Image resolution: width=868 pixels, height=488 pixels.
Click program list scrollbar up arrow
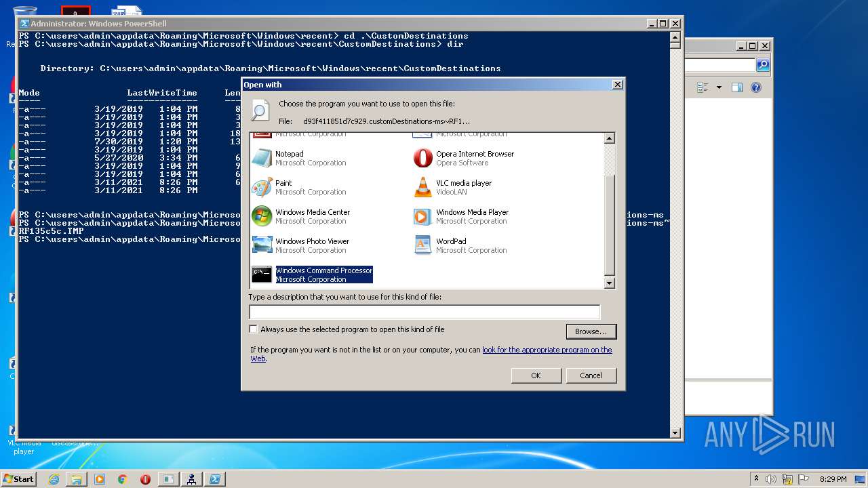coord(609,138)
